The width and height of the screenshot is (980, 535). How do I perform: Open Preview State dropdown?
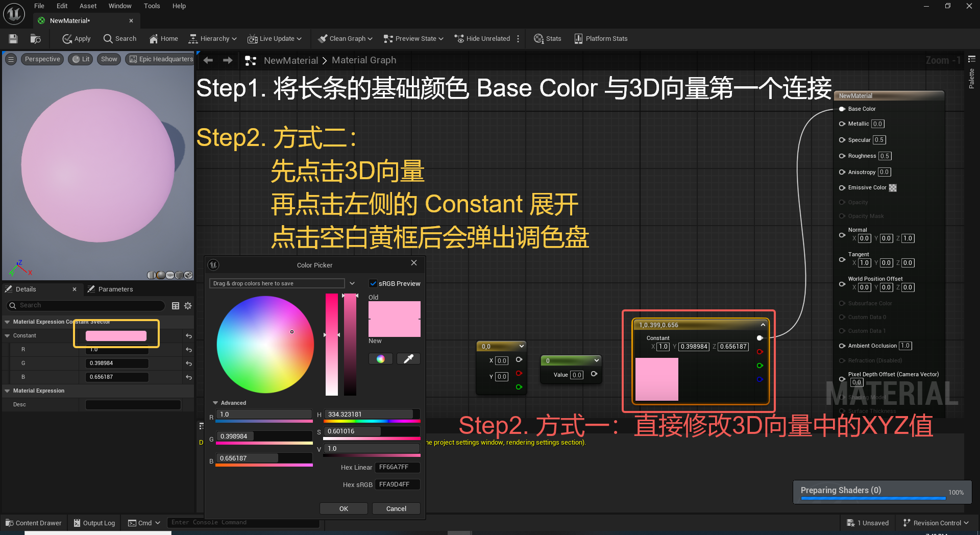pyautogui.click(x=413, y=39)
